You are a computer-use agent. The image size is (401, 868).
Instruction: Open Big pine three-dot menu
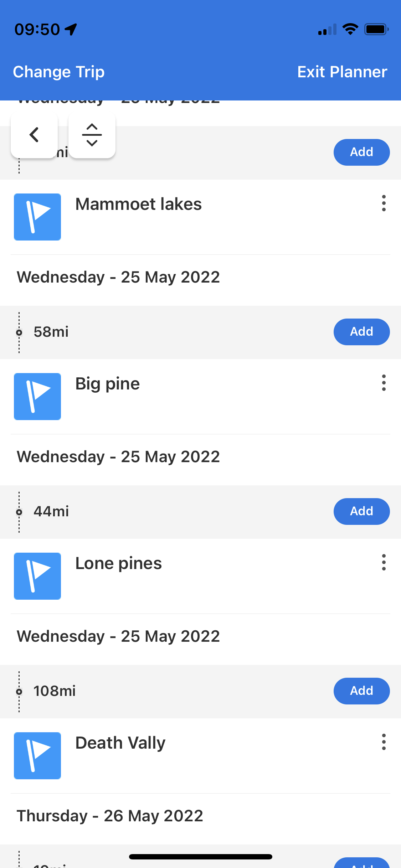(384, 383)
